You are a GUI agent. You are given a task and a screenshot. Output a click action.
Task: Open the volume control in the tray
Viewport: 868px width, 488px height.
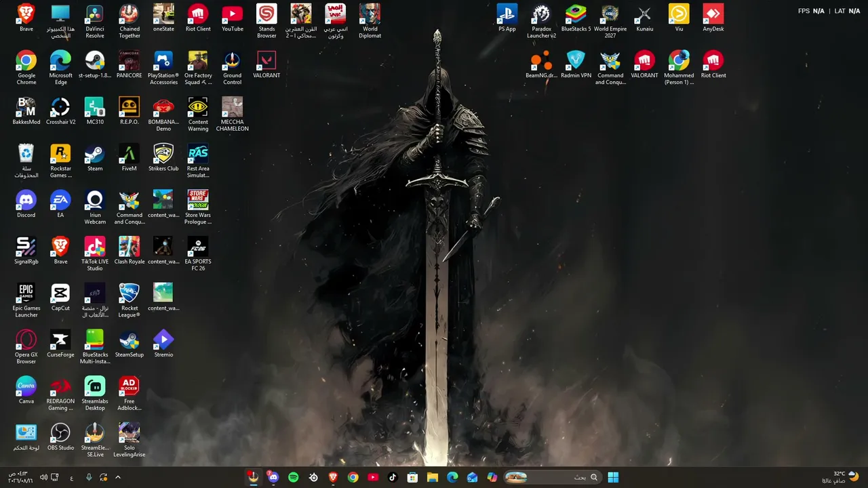(43, 477)
